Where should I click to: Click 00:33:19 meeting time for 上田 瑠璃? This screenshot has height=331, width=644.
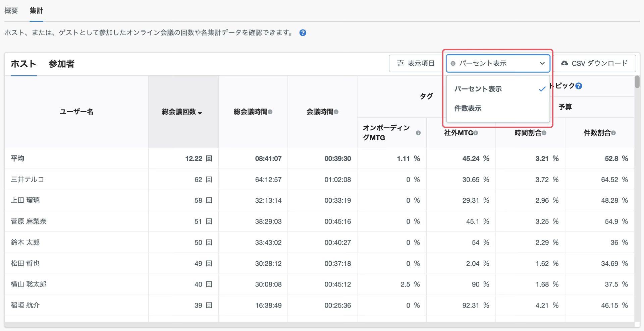[338, 200]
